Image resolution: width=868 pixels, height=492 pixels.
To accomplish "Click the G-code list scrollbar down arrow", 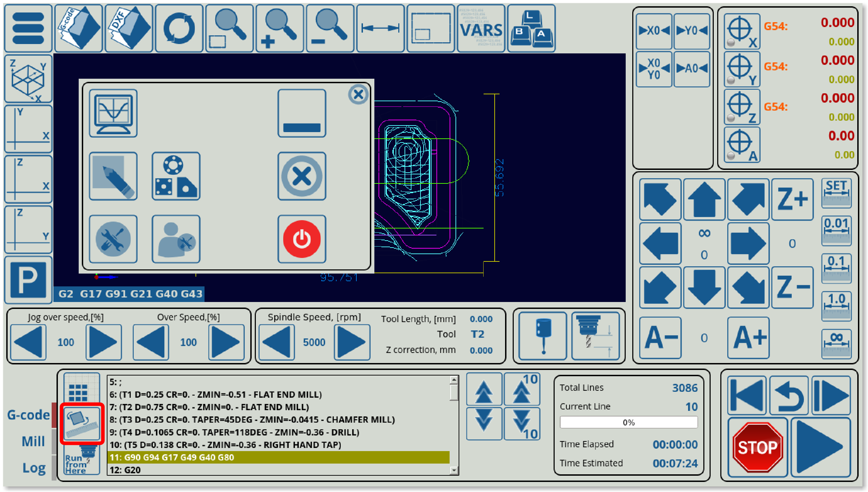I will point(454,471).
